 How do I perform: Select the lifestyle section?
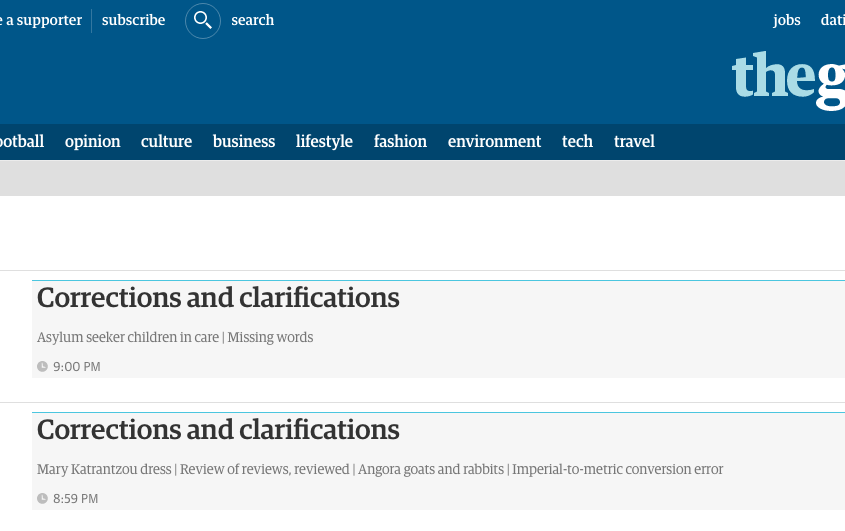(x=324, y=141)
